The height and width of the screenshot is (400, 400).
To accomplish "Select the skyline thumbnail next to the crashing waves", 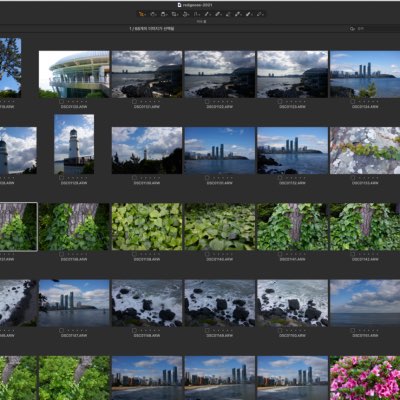I will point(74,303).
